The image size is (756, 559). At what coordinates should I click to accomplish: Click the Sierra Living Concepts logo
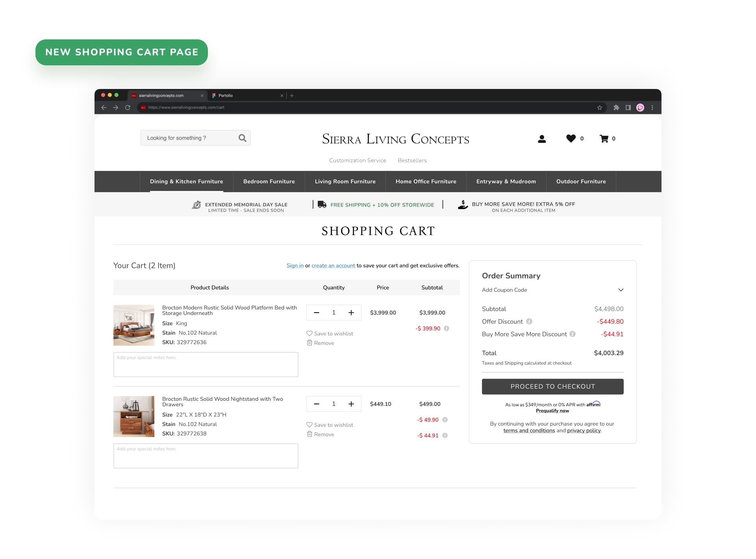(396, 139)
